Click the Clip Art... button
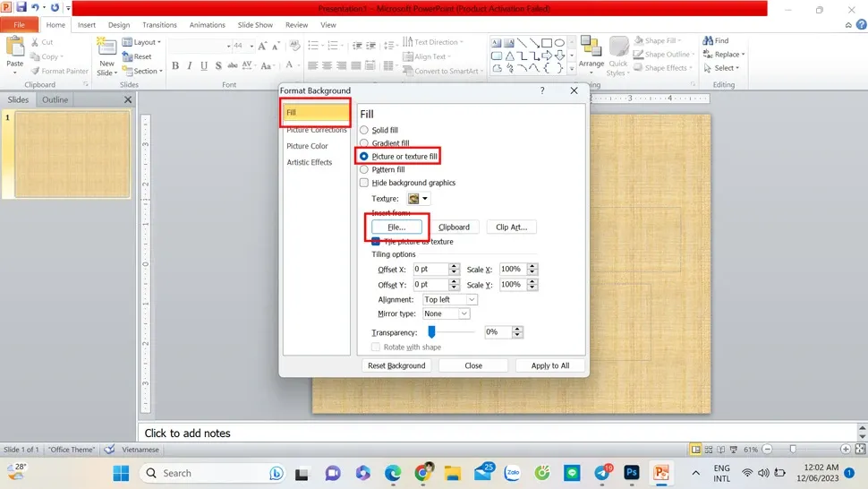The width and height of the screenshot is (868, 489). coord(512,227)
